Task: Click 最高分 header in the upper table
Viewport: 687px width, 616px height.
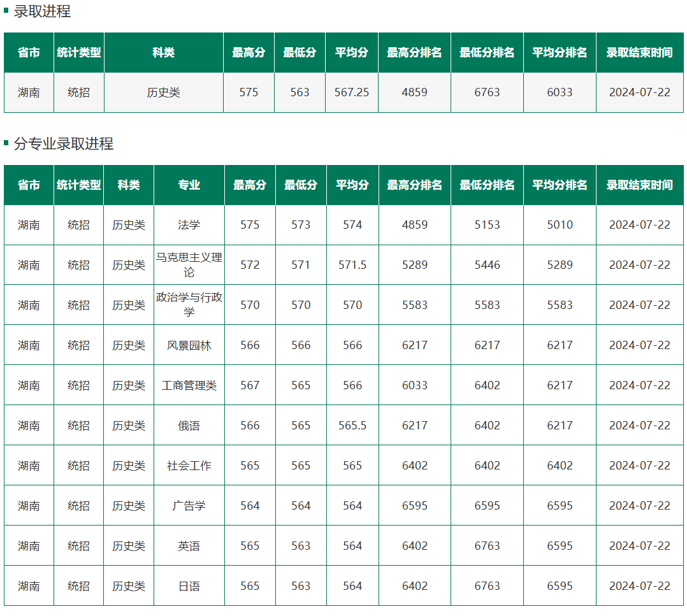Action: (249, 52)
